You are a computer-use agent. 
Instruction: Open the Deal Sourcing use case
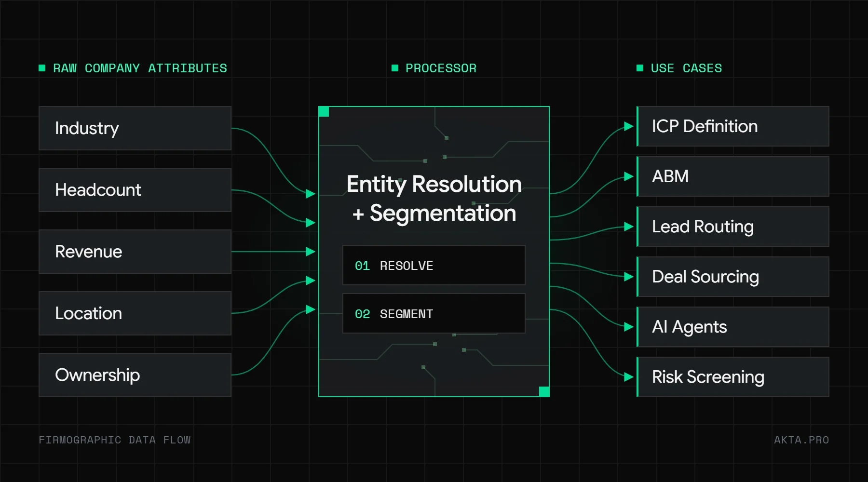(x=733, y=277)
